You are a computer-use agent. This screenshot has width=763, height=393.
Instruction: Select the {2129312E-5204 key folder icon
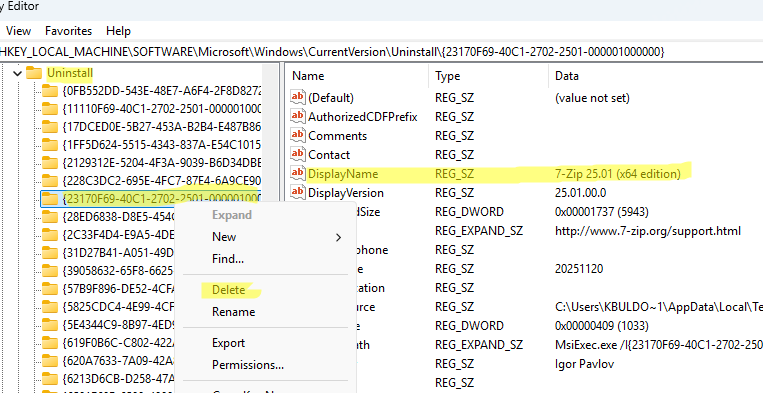point(50,162)
